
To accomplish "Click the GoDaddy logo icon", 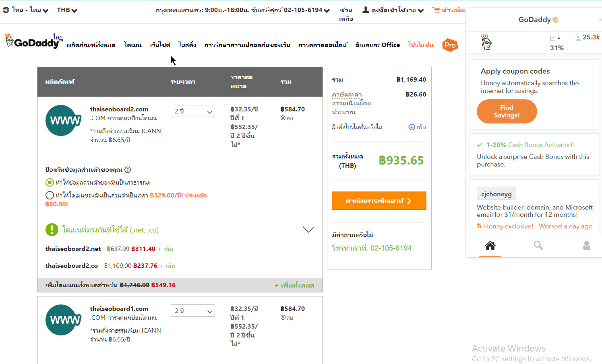I will tap(32, 42).
